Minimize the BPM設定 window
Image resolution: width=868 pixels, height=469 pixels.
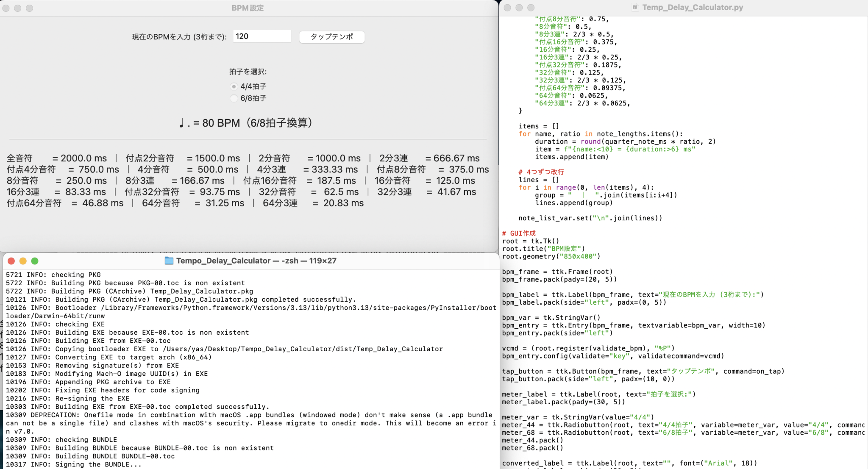tap(18, 8)
